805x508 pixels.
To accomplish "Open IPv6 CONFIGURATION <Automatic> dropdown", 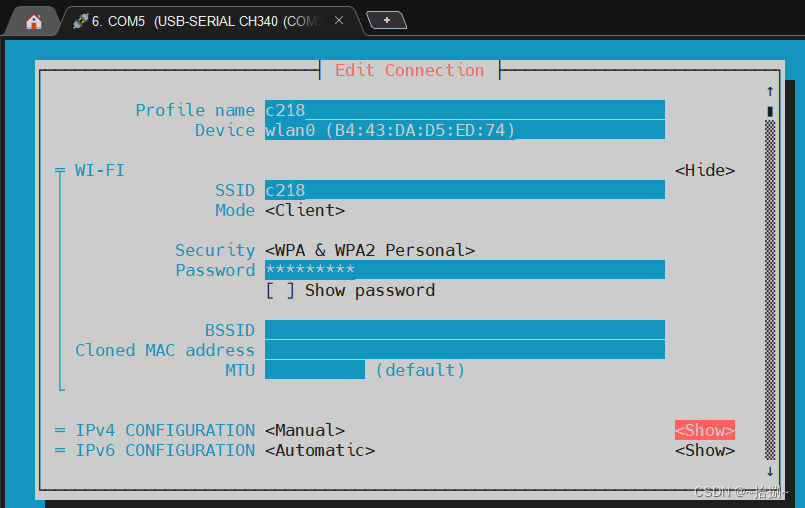I will pyautogui.click(x=320, y=450).
